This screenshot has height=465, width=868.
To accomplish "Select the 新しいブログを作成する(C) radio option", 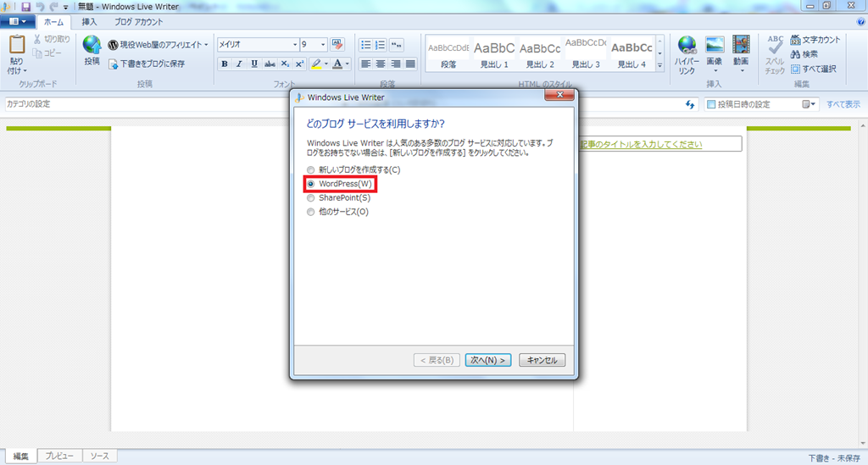I will pyautogui.click(x=310, y=169).
